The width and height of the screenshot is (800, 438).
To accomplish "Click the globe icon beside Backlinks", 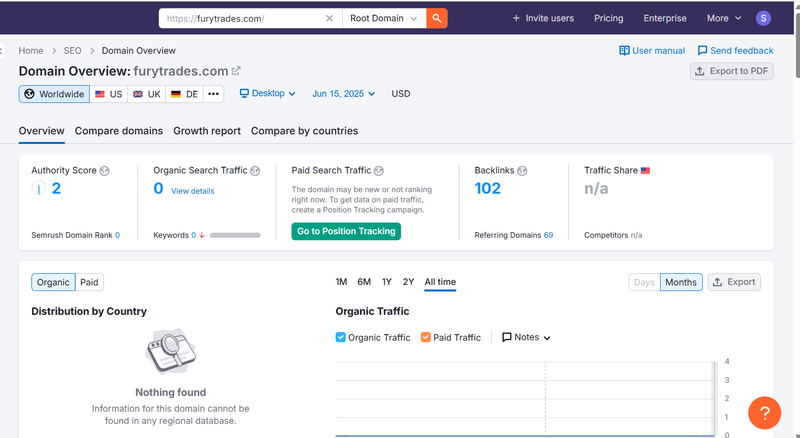I will tap(522, 171).
